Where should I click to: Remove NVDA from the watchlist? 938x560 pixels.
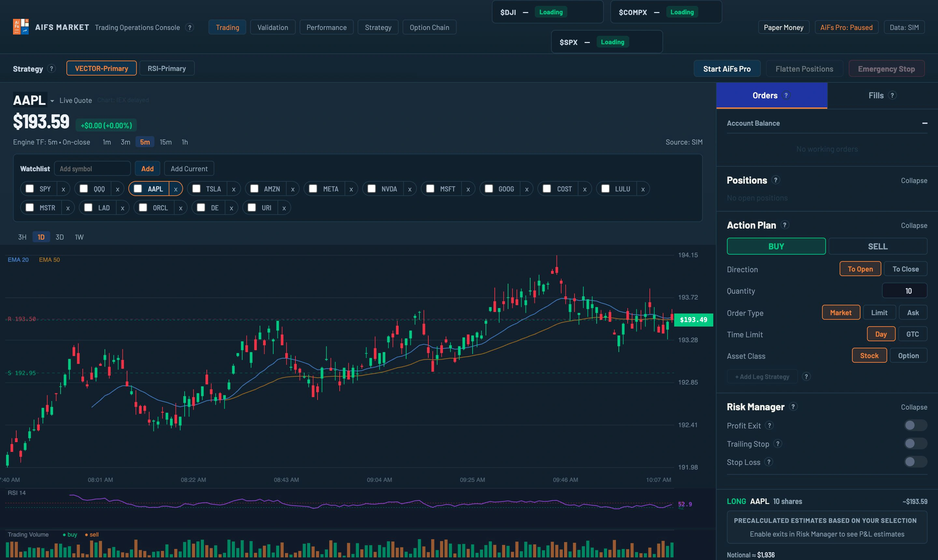pos(409,189)
